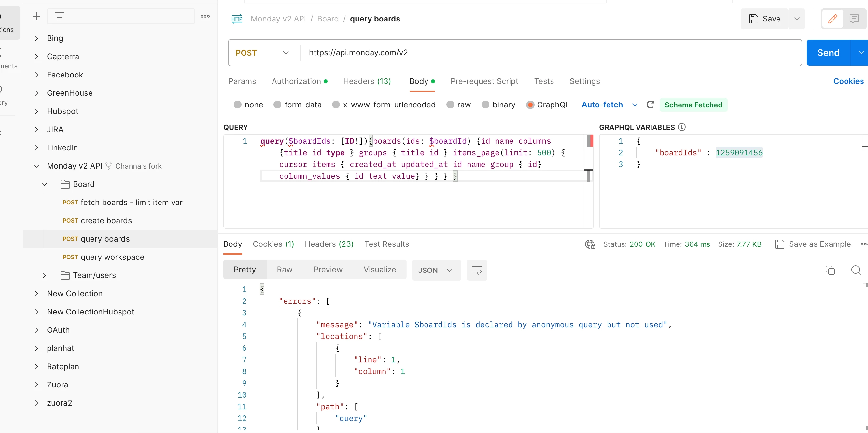
Task: Select x-www-form-urlencoded body type
Action: tap(336, 105)
